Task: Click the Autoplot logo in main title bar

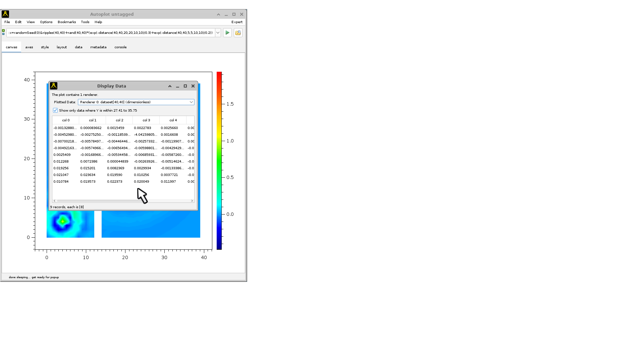Action: tap(5, 14)
